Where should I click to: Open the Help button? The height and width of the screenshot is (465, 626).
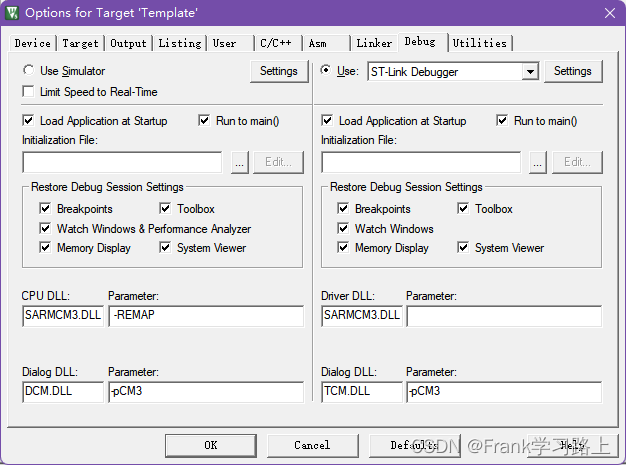(x=571, y=445)
